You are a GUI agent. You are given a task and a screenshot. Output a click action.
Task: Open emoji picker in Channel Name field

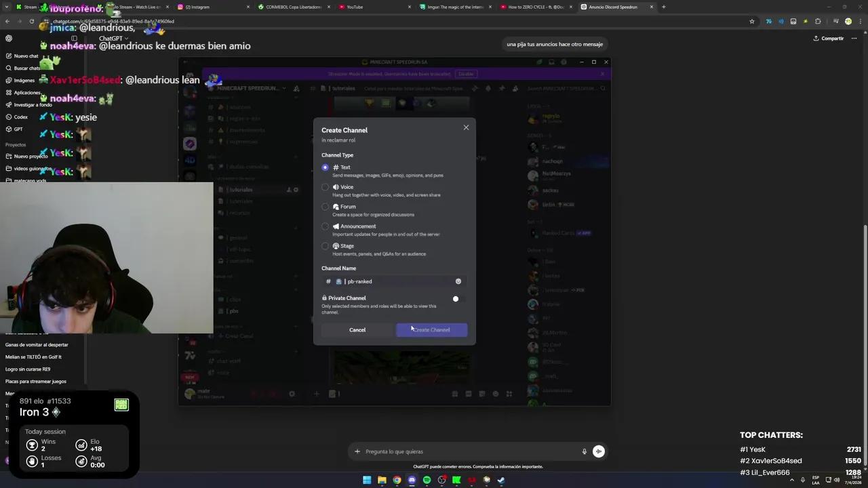click(458, 281)
